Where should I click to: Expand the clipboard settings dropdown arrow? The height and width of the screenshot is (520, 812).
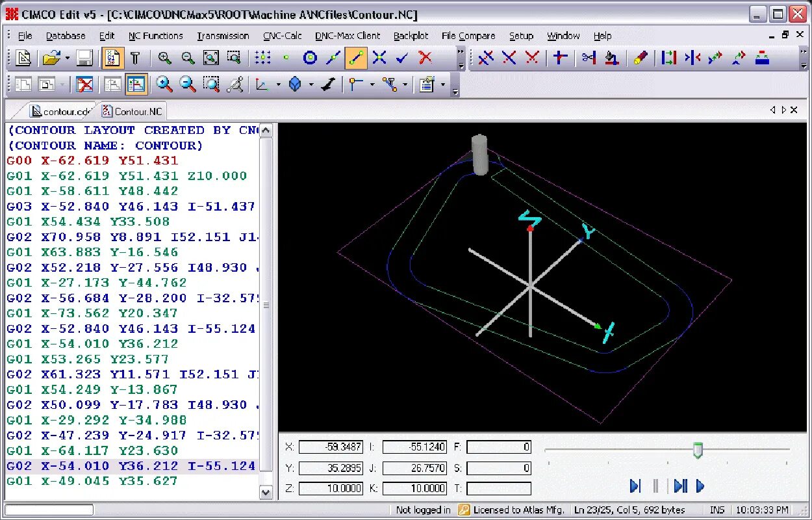pyautogui.click(x=443, y=84)
